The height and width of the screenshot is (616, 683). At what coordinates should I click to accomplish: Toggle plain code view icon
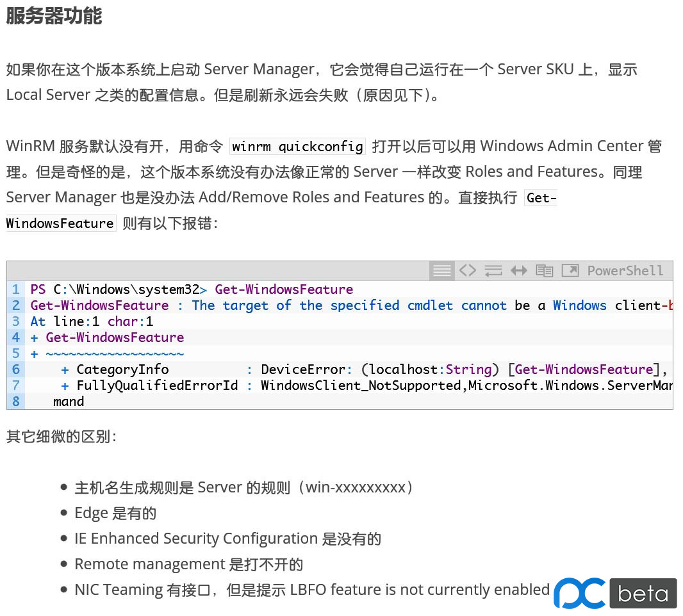(x=467, y=270)
